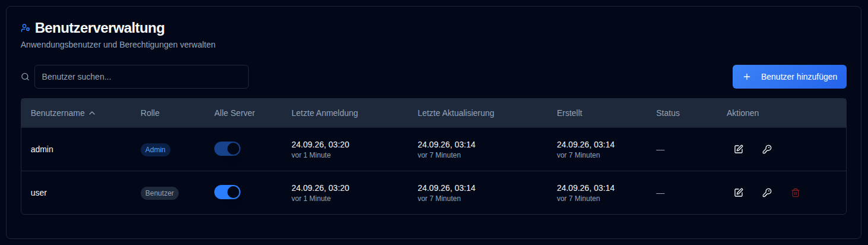Edit the user account row
868x245 pixels.
[x=739, y=193]
